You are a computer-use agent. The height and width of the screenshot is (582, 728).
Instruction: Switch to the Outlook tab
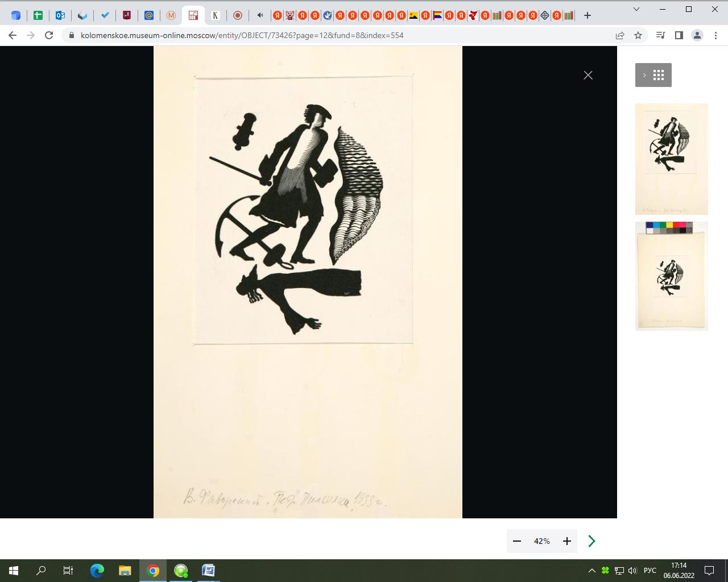click(60, 15)
